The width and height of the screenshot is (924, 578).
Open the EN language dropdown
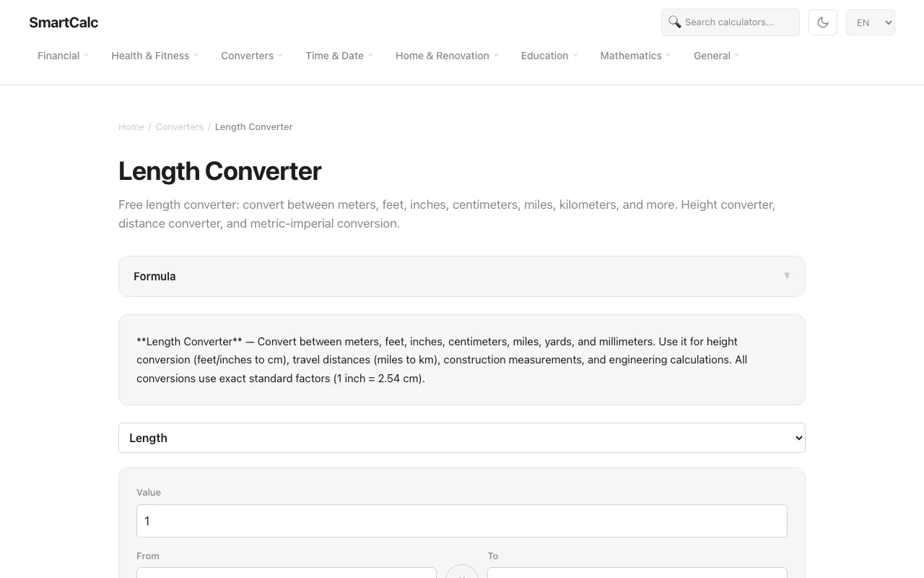pos(871,22)
